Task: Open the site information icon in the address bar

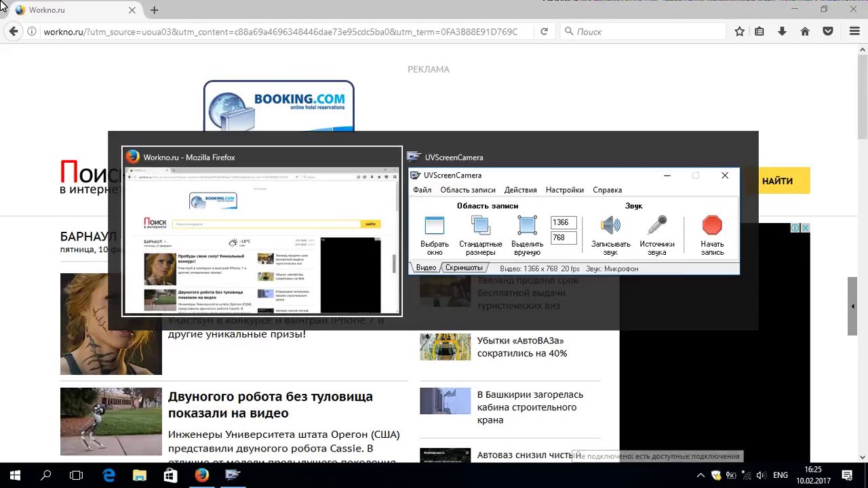Action: 32,31
